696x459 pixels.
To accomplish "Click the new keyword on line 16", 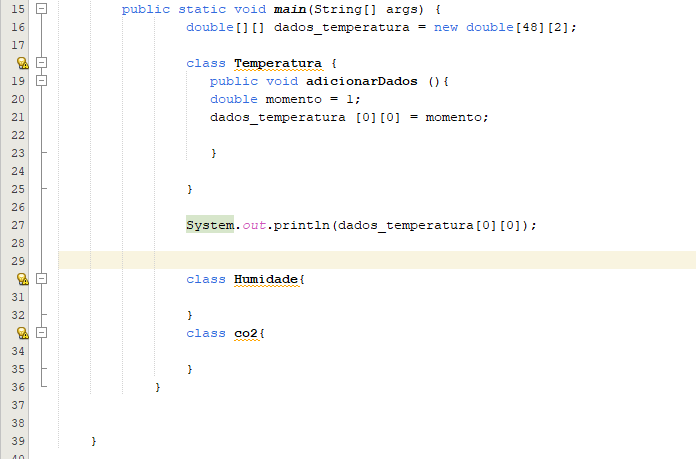I will [446, 28].
